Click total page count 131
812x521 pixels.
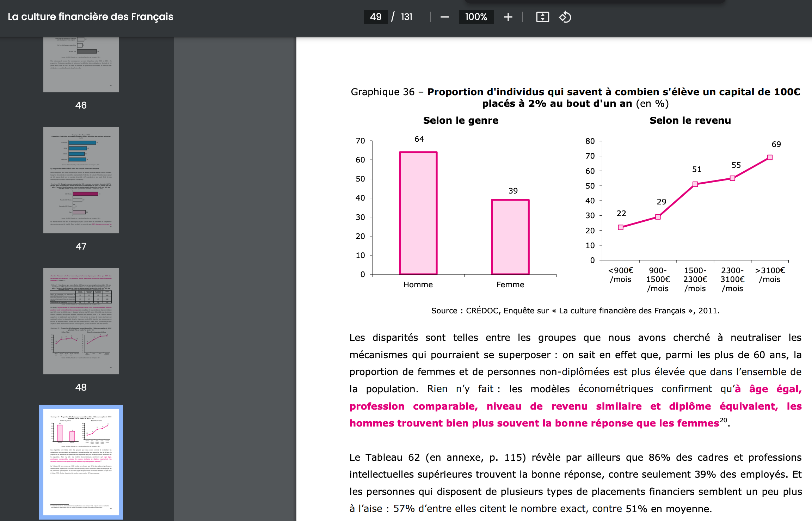click(406, 17)
